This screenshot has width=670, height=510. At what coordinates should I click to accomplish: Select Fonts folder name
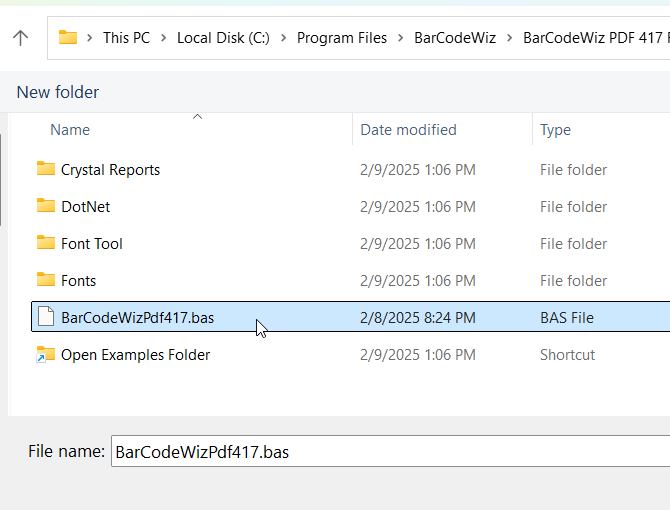pyautogui.click(x=79, y=281)
